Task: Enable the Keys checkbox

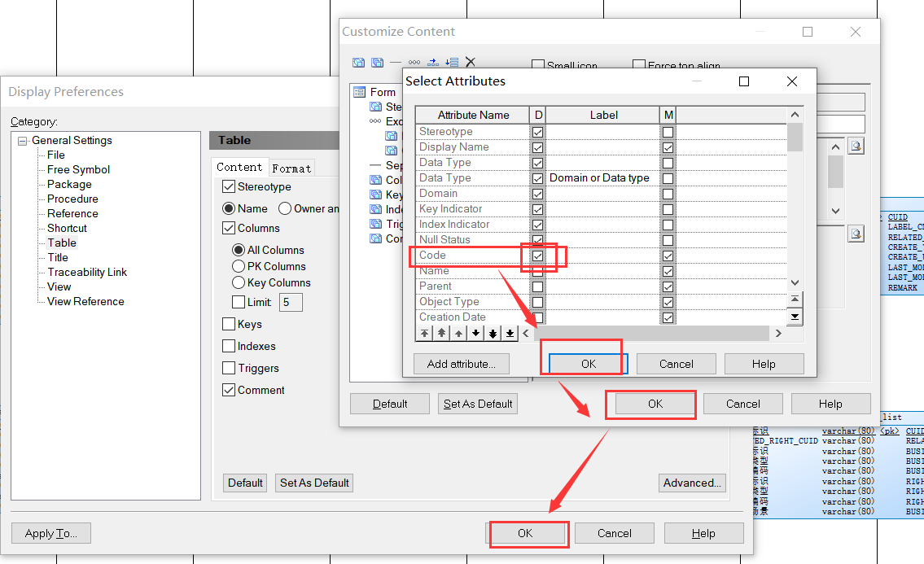Action: tap(229, 324)
